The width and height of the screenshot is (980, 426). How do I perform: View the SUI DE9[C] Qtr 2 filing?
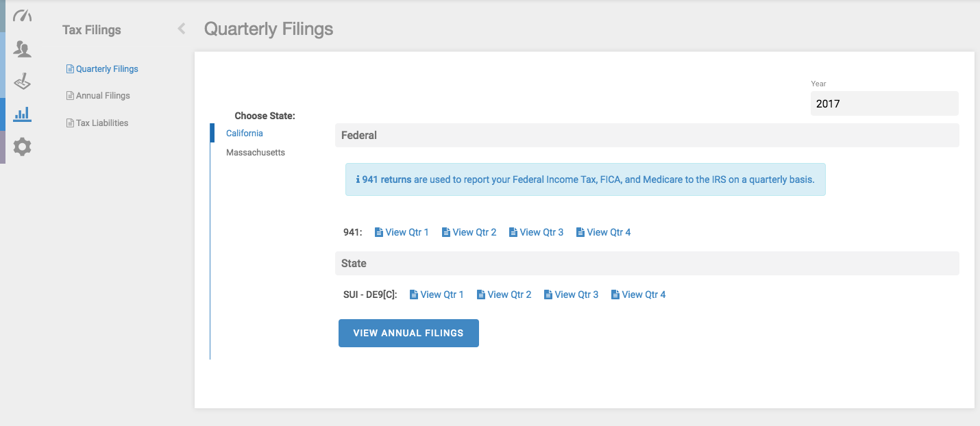pos(504,295)
